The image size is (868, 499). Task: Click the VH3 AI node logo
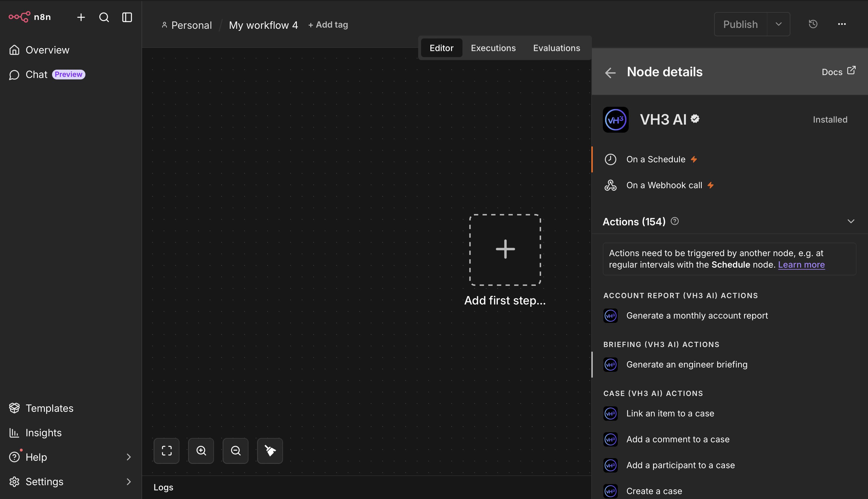(616, 120)
